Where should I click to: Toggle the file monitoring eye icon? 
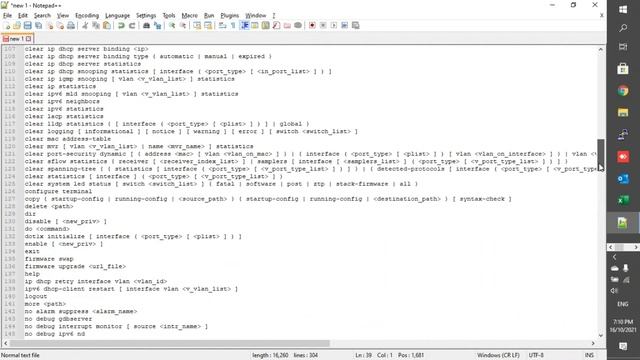tap(298, 25)
